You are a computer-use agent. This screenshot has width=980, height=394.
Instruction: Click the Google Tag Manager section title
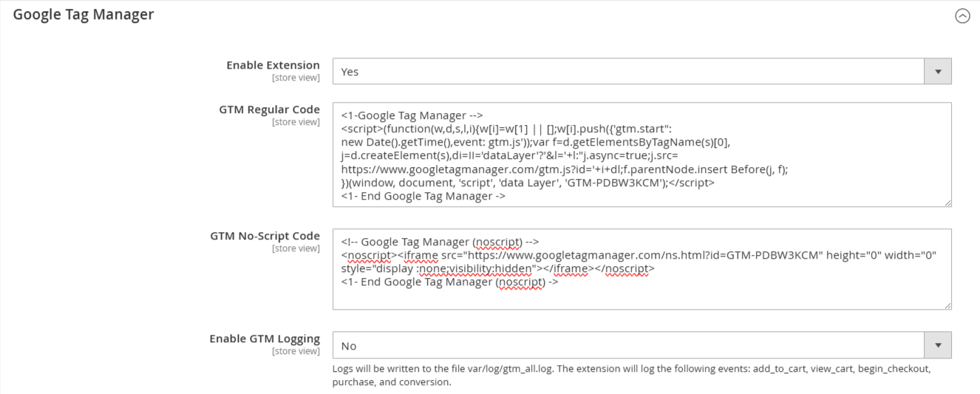click(x=84, y=14)
